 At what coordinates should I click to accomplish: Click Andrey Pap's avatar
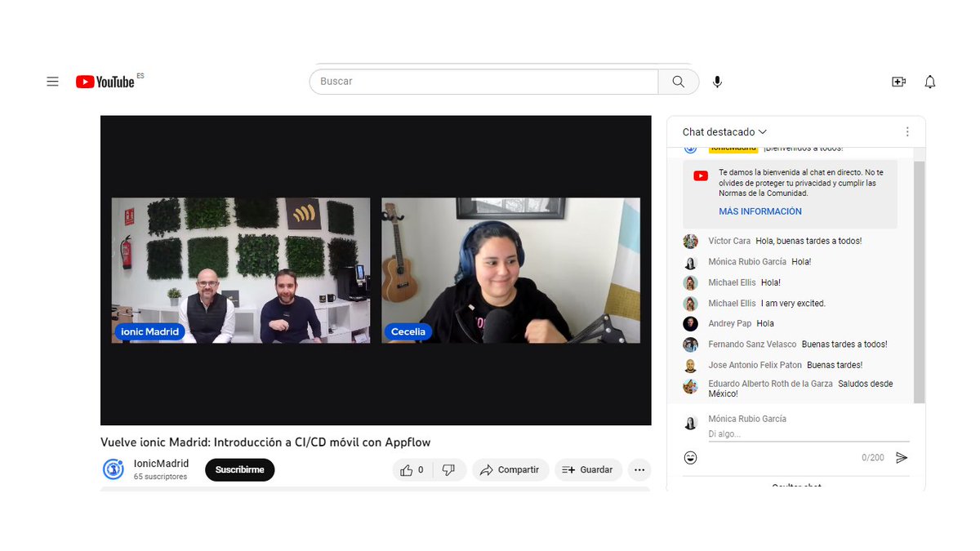691,324
